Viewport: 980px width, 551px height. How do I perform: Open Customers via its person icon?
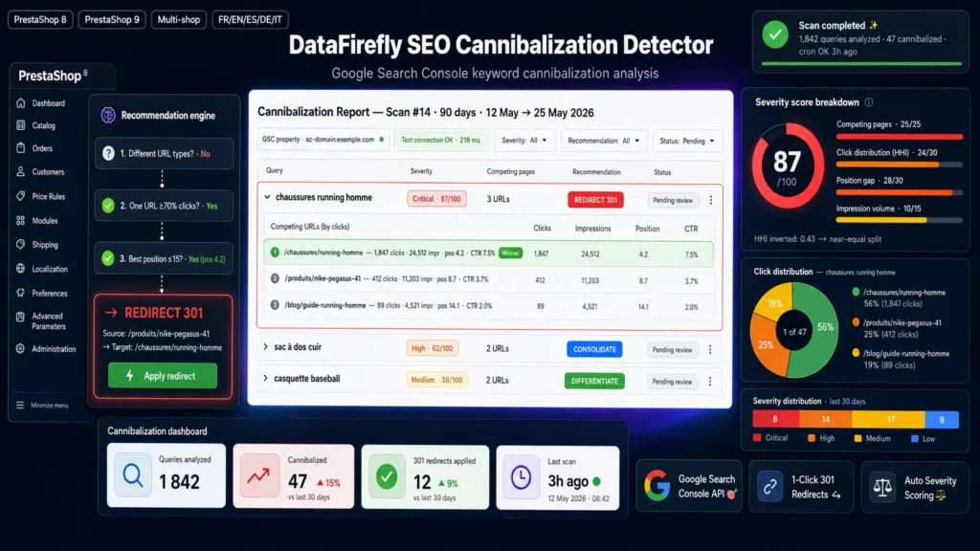[21, 172]
